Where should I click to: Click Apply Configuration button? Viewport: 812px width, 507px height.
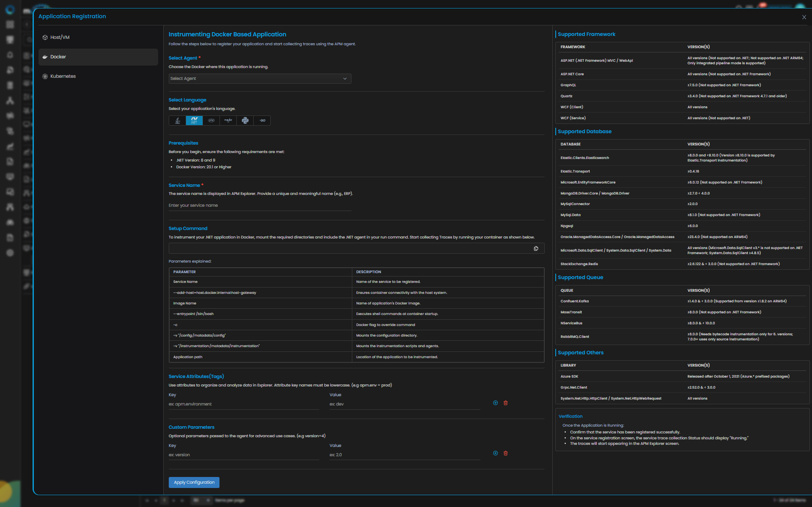pyautogui.click(x=194, y=482)
